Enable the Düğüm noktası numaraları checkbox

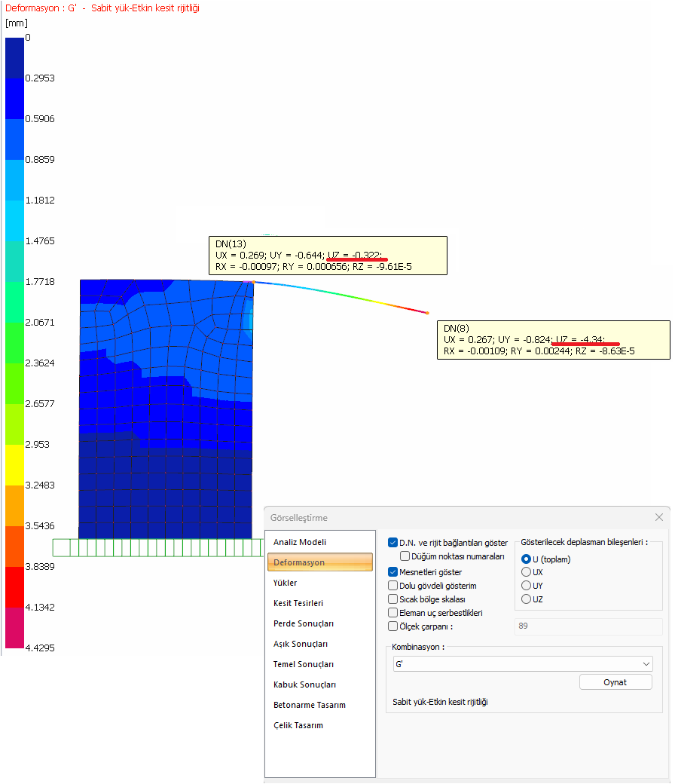405,556
